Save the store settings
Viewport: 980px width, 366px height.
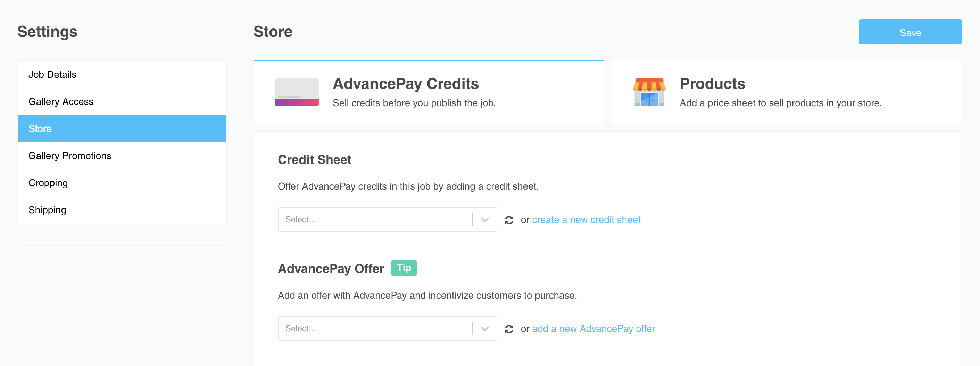coord(910,32)
